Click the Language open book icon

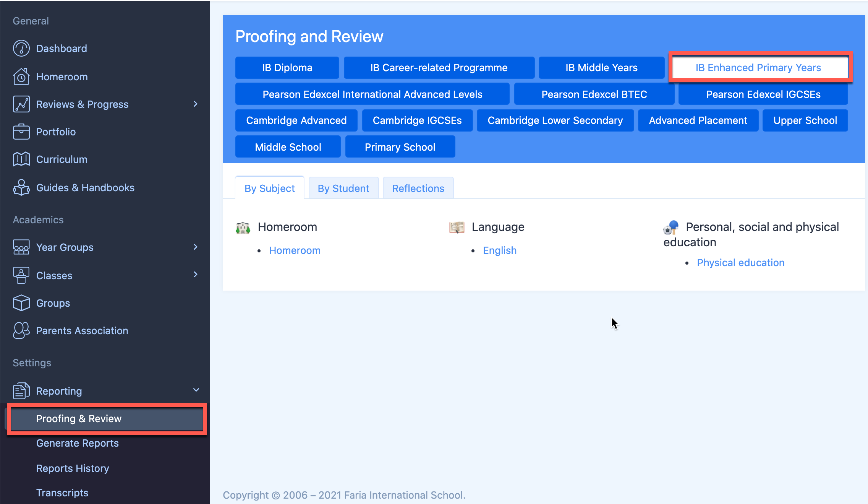click(x=457, y=227)
